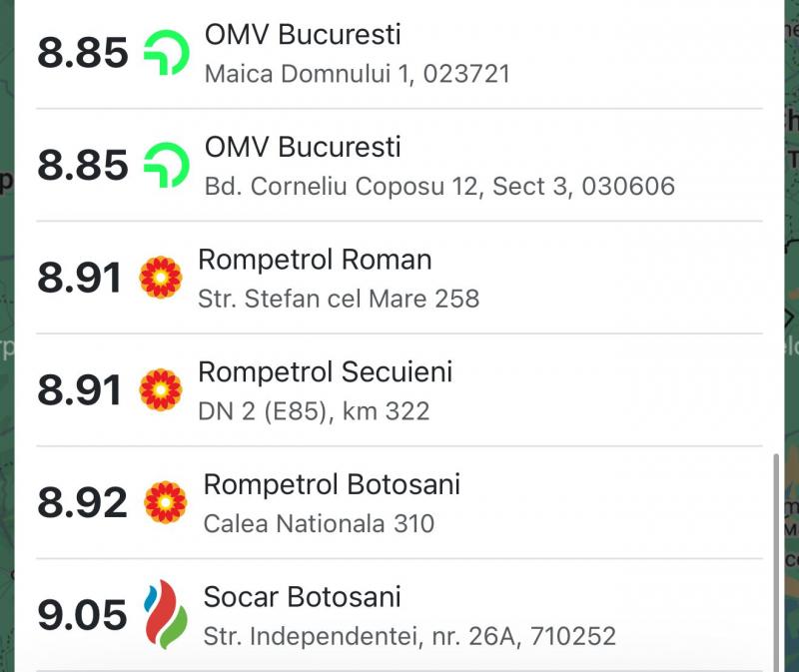The image size is (799, 672).
Task: Open OMV Bucuresti Maica Domnului station
Action: click(x=303, y=35)
